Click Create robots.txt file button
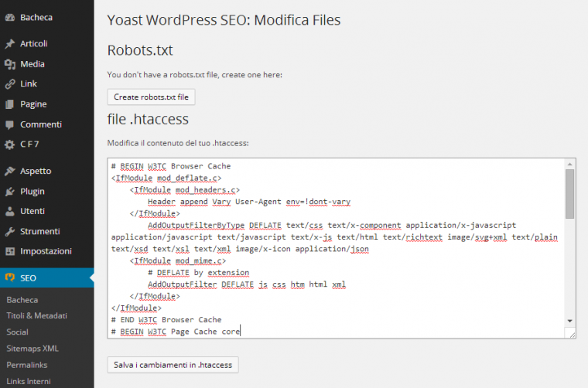 click(151, 97)
